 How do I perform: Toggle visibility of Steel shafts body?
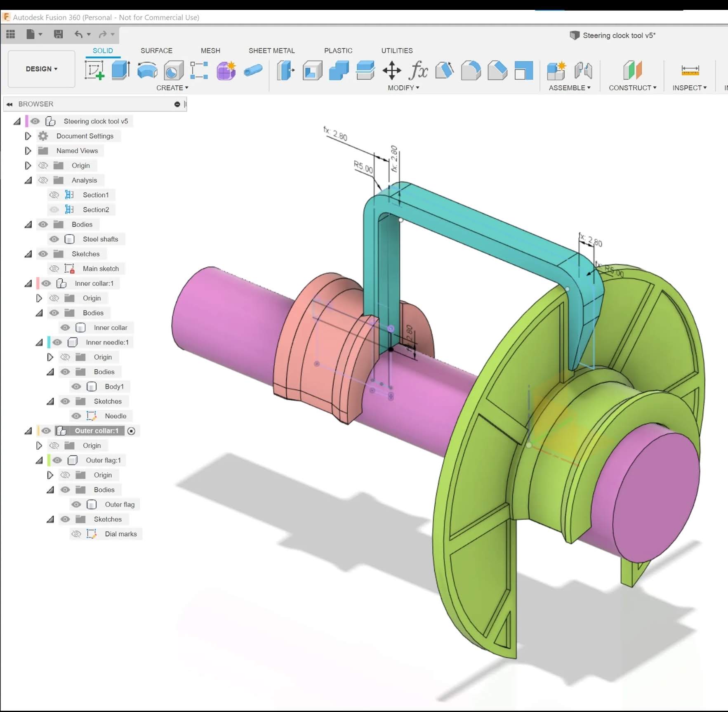pos(54,239)
